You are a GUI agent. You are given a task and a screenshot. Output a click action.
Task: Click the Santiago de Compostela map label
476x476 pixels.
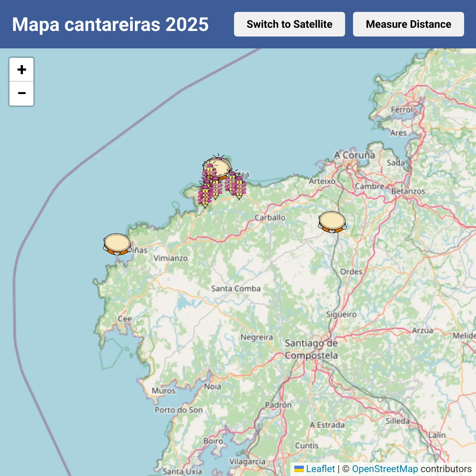[311, 349]
